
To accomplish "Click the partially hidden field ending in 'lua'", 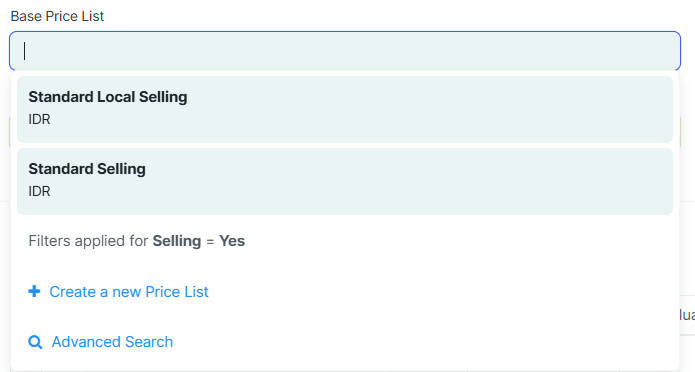I will (x=687, y=315).
